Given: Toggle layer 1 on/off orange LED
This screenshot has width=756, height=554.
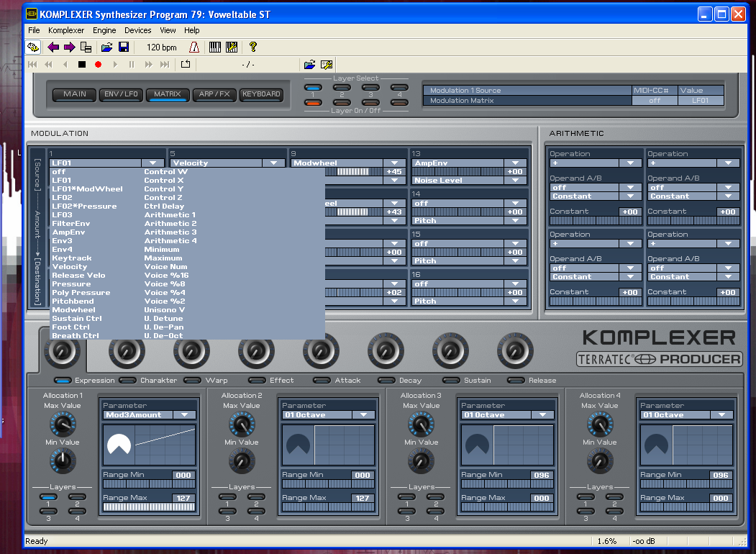Looking at the screenshot, I should click(313, 102).
